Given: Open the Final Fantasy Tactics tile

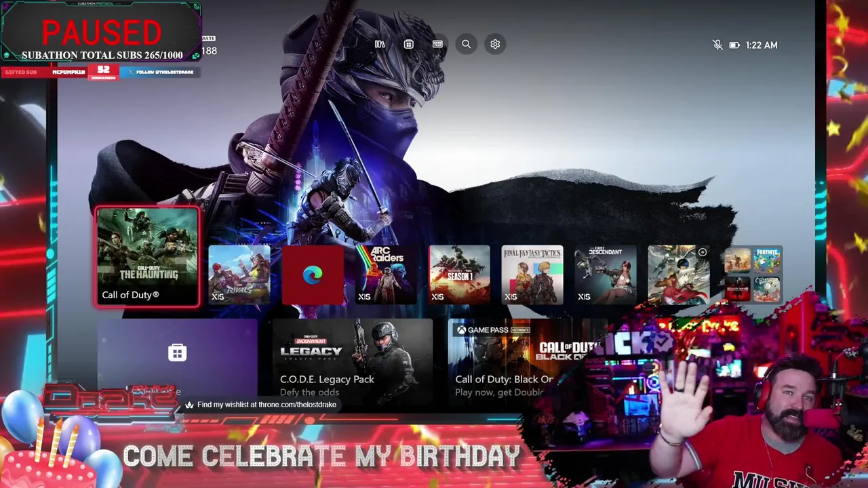Looking at the screenshot, I should (x=532, y=274).
